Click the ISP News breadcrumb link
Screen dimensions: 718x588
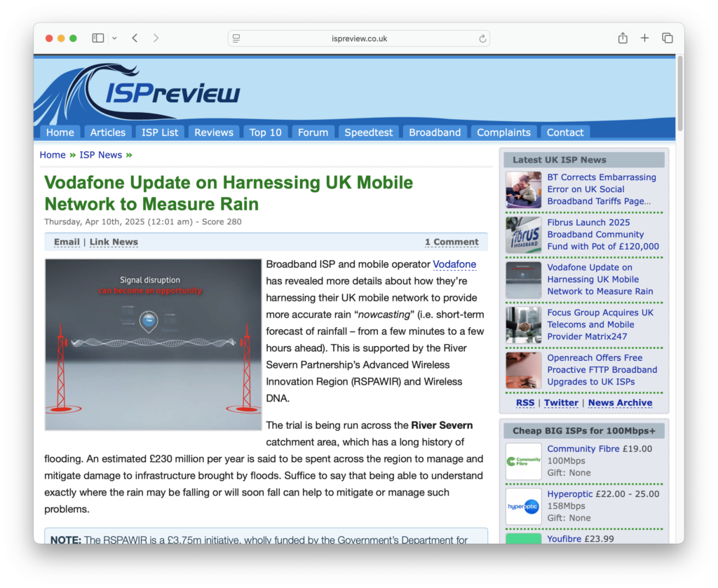click(101, 155)
